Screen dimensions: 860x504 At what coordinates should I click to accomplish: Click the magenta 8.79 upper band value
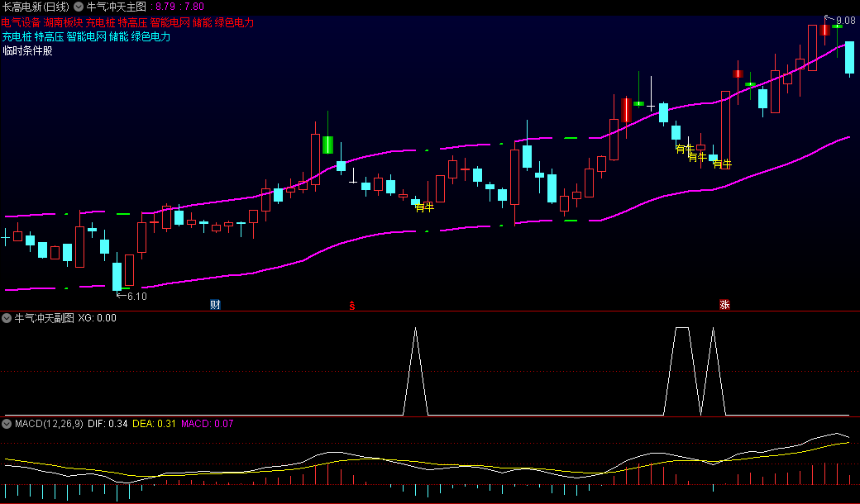tap(165, 7)
